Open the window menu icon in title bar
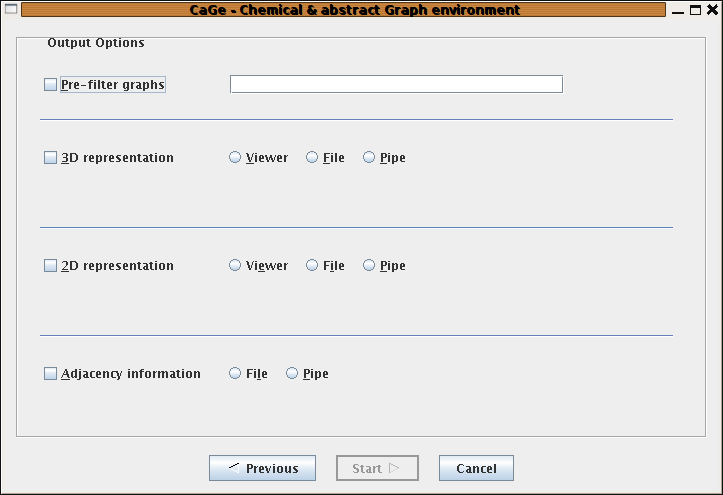The width and height of the screenshot is (723, 495). (11, 9)
